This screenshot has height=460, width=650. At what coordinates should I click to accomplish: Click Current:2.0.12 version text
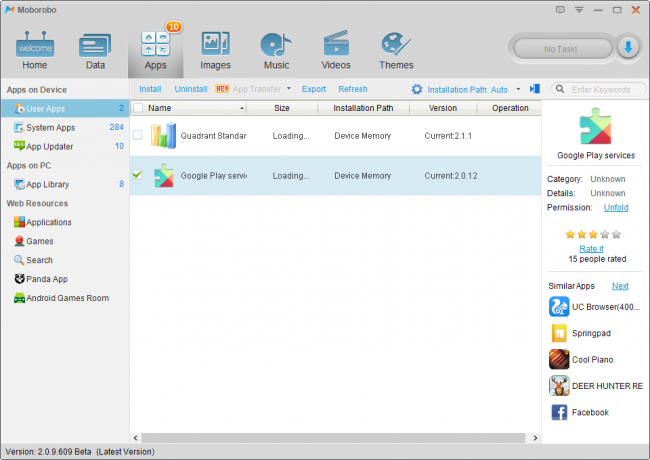click(x=451, y=176)
